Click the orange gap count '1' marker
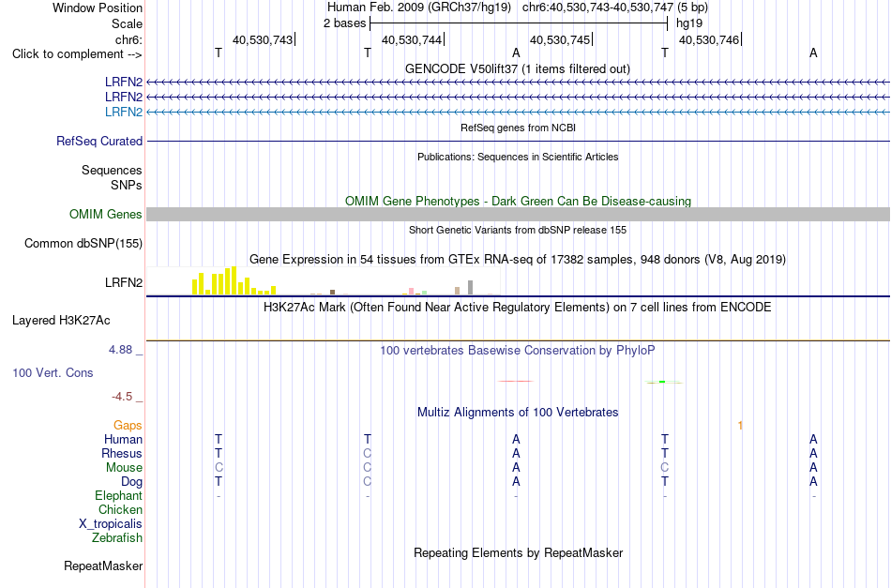The image size is (891, 588). (740, 426)
